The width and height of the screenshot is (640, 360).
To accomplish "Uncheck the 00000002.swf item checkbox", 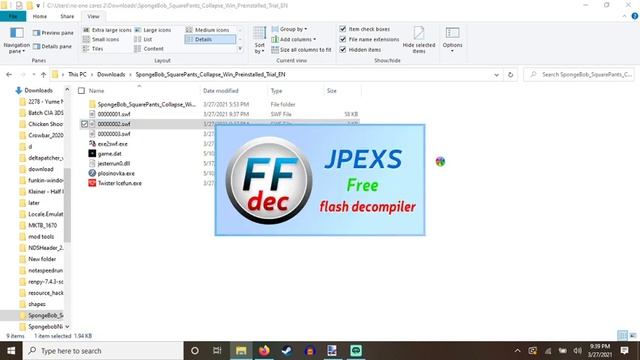I will coord(84,124).
